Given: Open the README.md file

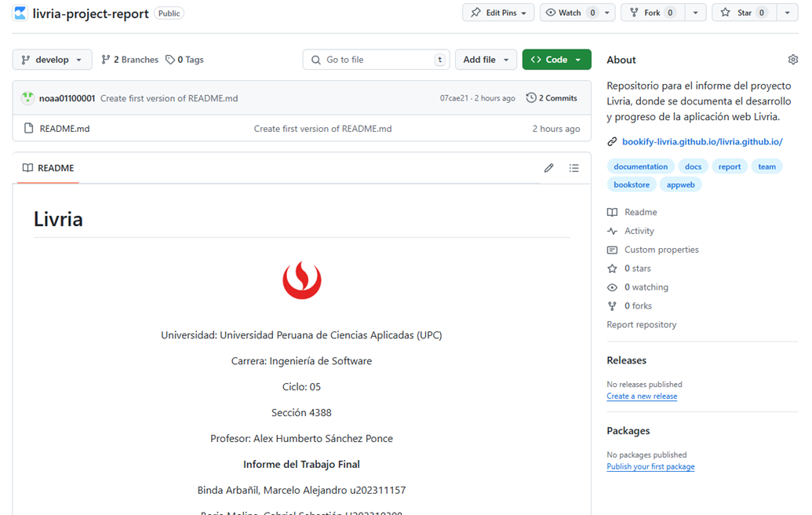Looking at the screenshot, I should (65, 129).
